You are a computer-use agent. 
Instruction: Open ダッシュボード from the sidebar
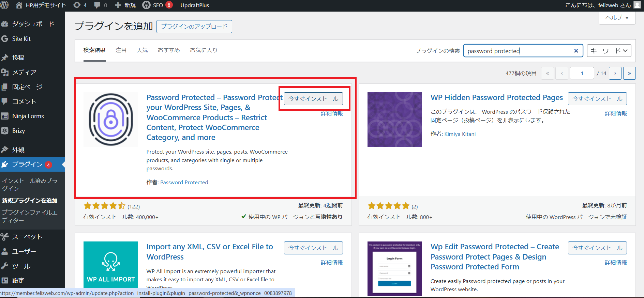point(32,24)
